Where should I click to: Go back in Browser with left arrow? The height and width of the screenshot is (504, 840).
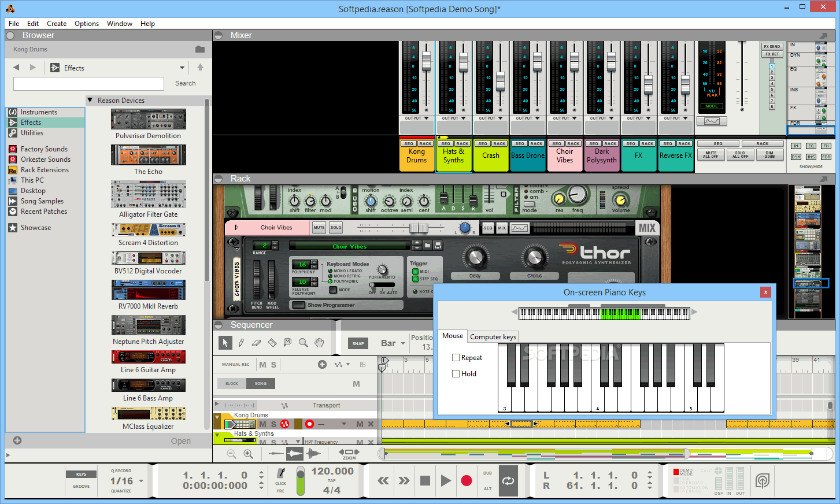[x=16, y=68]
